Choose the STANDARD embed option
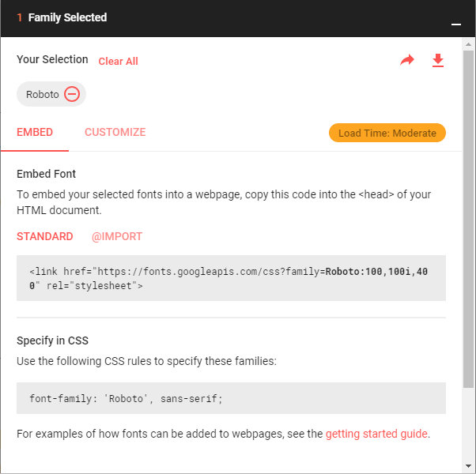This screenshot has height=474, width=476. tap(44, 236)
